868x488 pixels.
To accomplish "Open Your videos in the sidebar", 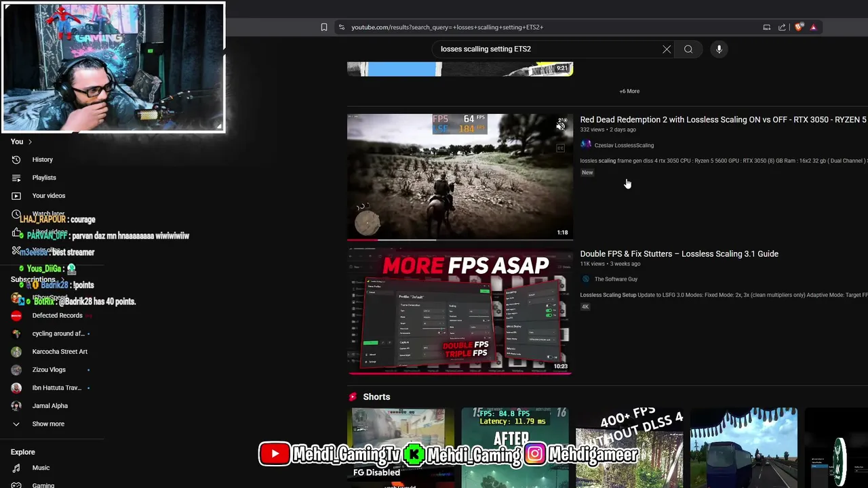I will pos(49,195).
